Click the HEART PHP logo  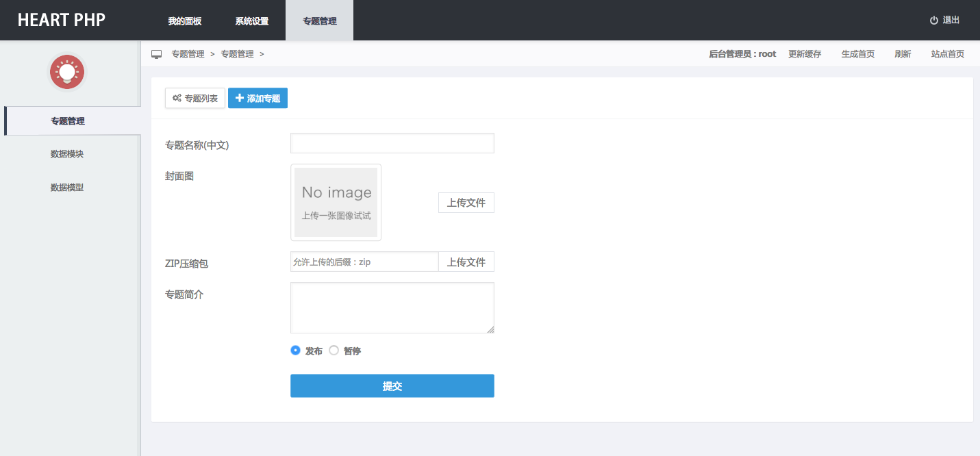pyautogui.click(x=62, y=20)
